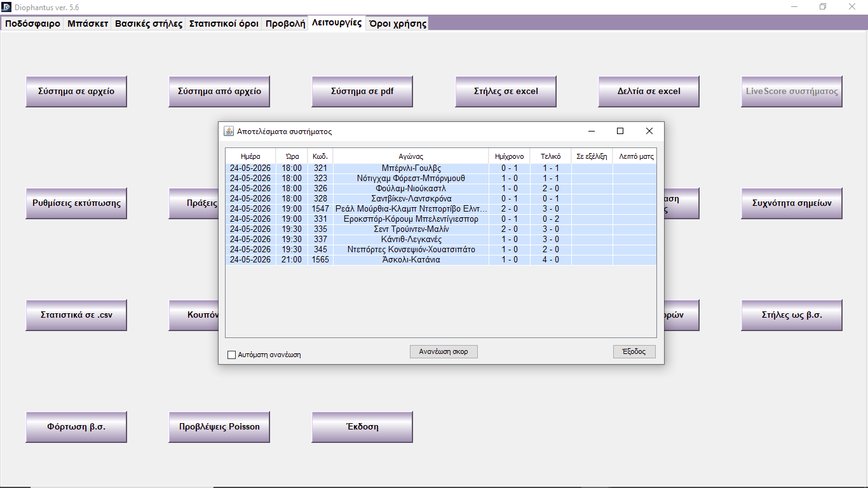Select the Φούλαμ-Νιούκαστλ match row
The width and height of the screenshot is (868, 488).
441,189
